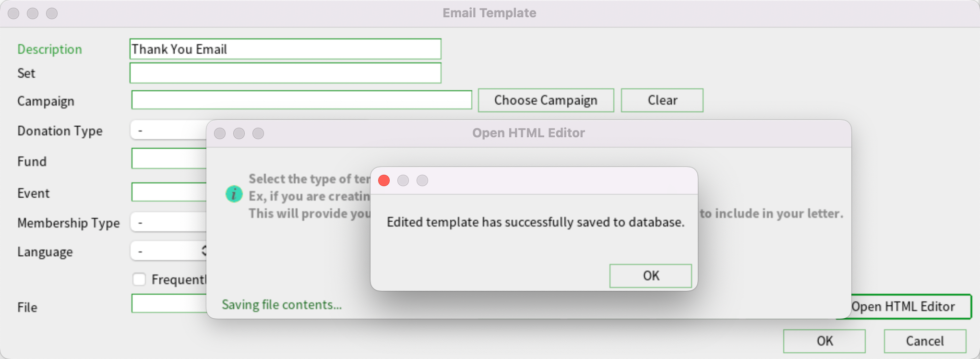Open the Donation Type dropdown

(168, 131)
